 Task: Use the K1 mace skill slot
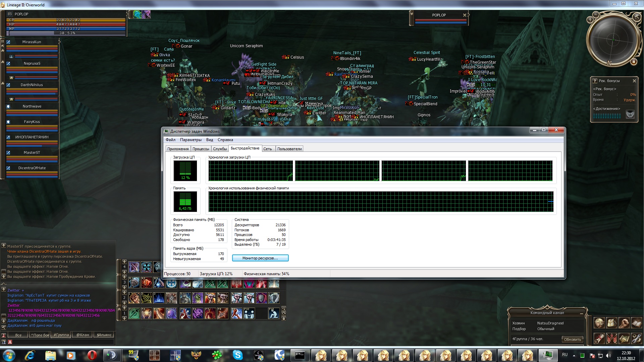click(134, 283)
